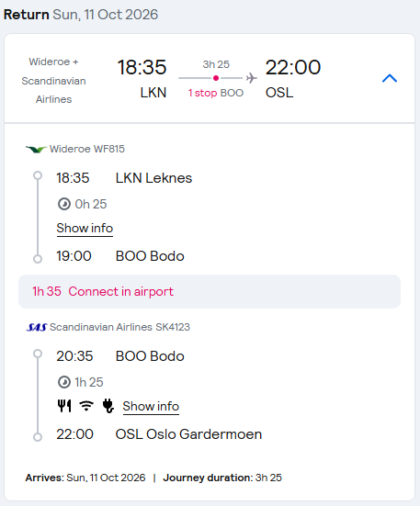Screen dimensions: 420x506
Task: Click the clock icon beside 1h 25
Action: (64, 382)
